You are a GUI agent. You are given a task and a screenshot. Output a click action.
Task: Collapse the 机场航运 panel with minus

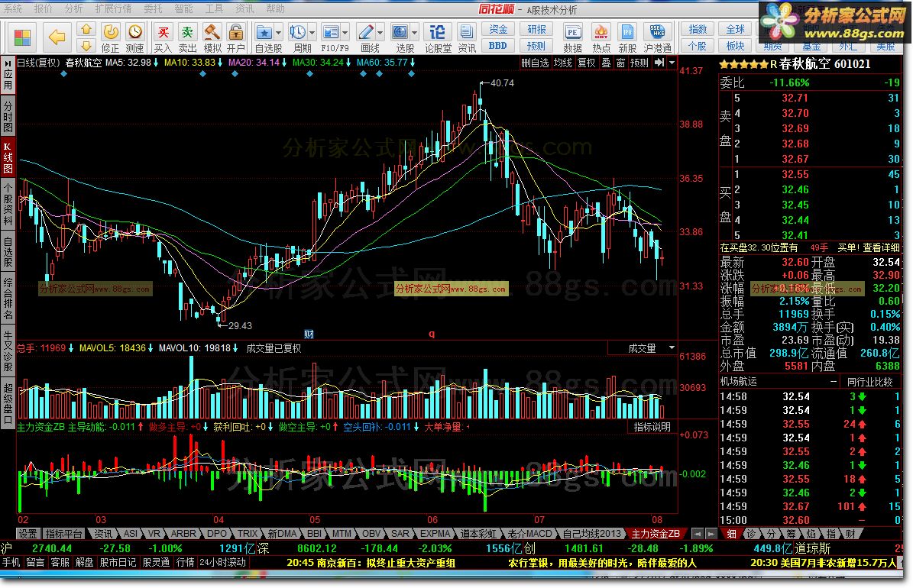pos(834,382)
